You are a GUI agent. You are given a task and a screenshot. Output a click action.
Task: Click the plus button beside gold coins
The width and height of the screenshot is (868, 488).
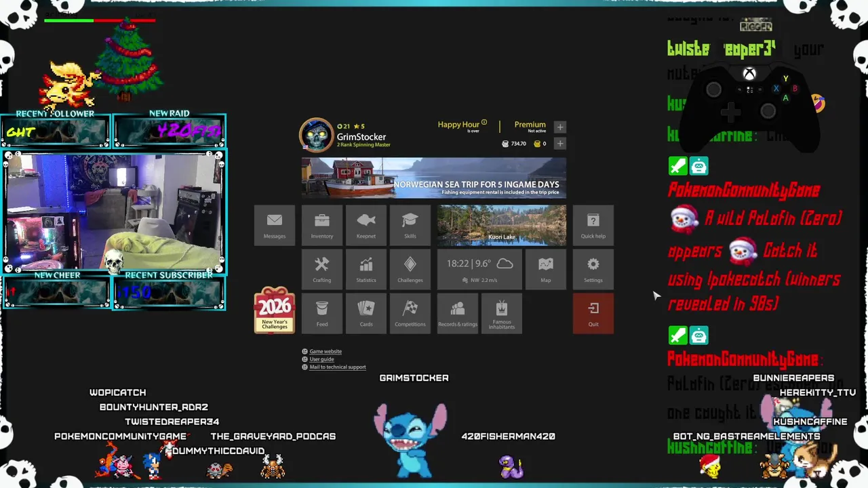pos(560,143)
